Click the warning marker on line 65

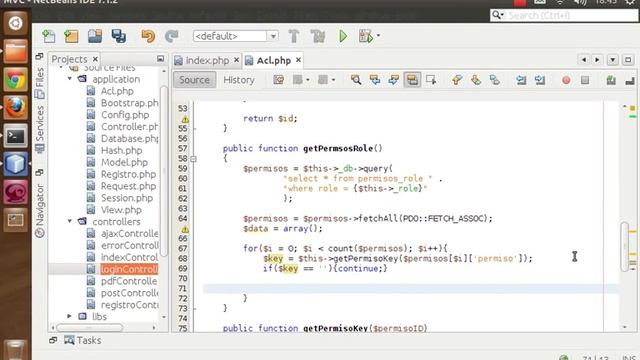coord(185,229)
